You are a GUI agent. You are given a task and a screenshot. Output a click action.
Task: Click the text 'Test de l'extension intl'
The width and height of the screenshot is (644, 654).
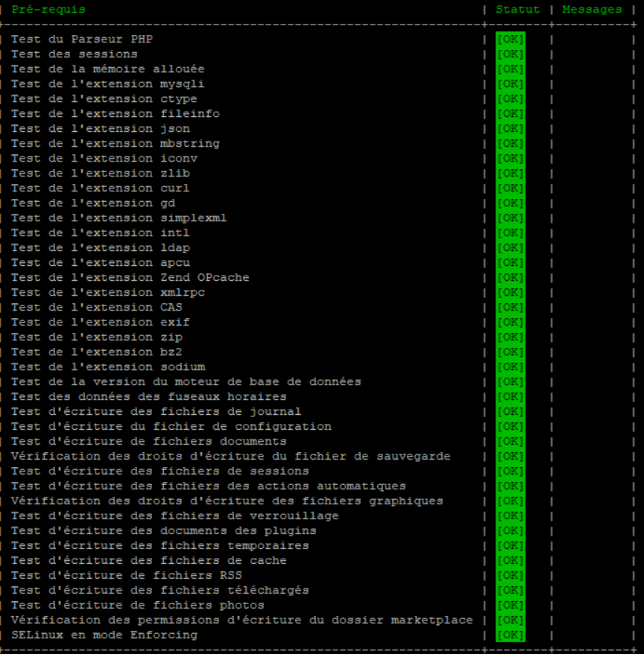click(100, 232)
